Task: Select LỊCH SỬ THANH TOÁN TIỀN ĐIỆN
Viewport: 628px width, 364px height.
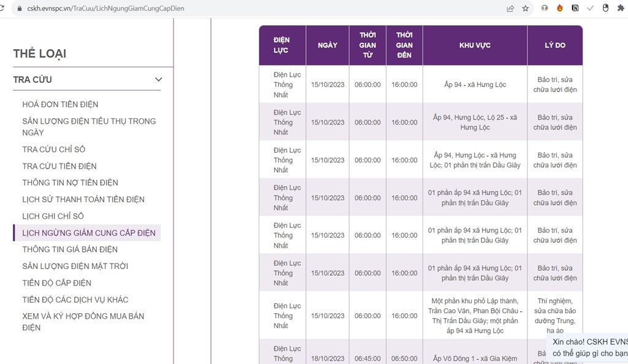Action: (83, 199)
